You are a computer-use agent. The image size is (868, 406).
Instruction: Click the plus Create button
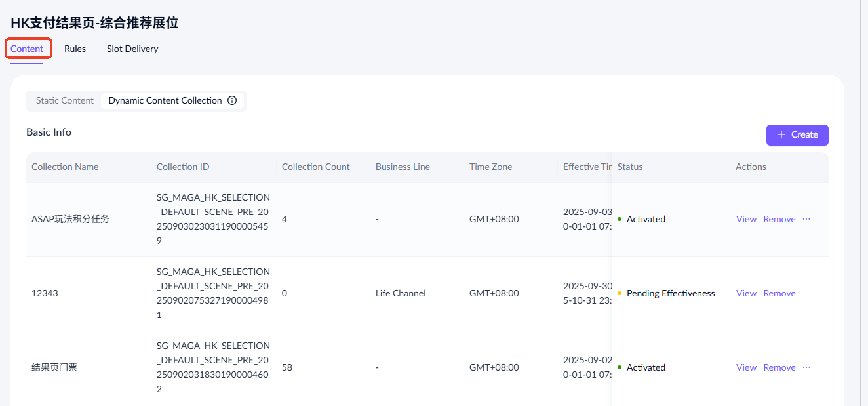click(x=797, y=134)
